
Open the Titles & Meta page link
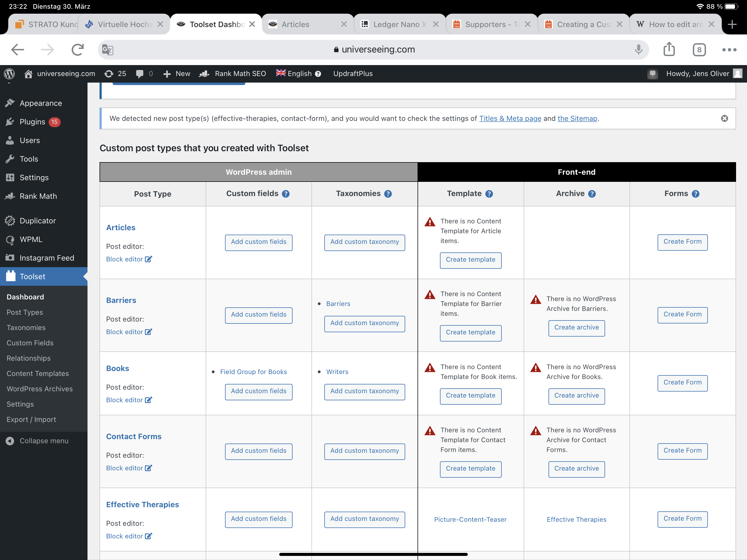510,118
